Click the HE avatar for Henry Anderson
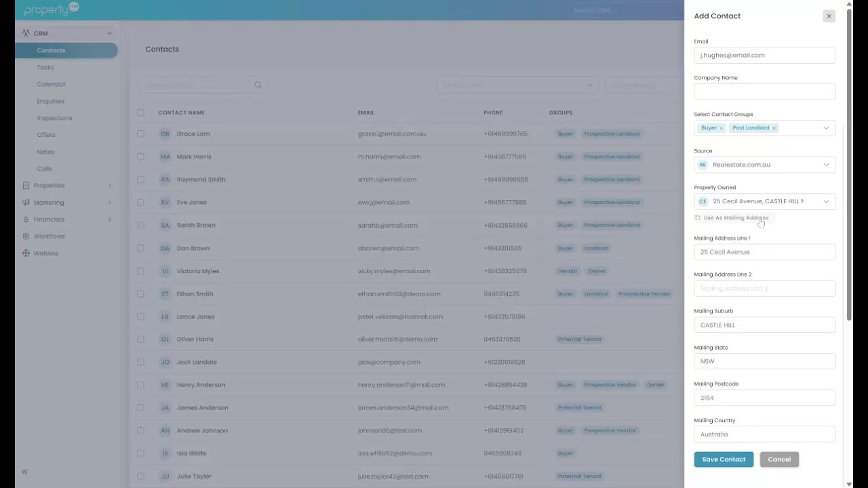Screen dimensions: 868x488 tap(165, 385)
